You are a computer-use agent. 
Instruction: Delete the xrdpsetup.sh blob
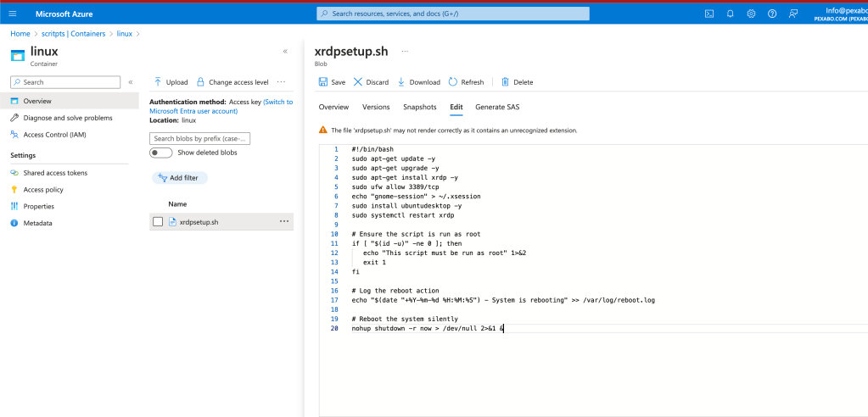517,82
